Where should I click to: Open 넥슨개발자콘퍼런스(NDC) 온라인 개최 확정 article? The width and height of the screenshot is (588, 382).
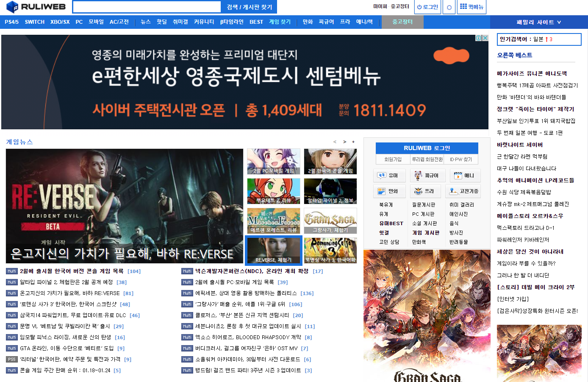[252, 271]
